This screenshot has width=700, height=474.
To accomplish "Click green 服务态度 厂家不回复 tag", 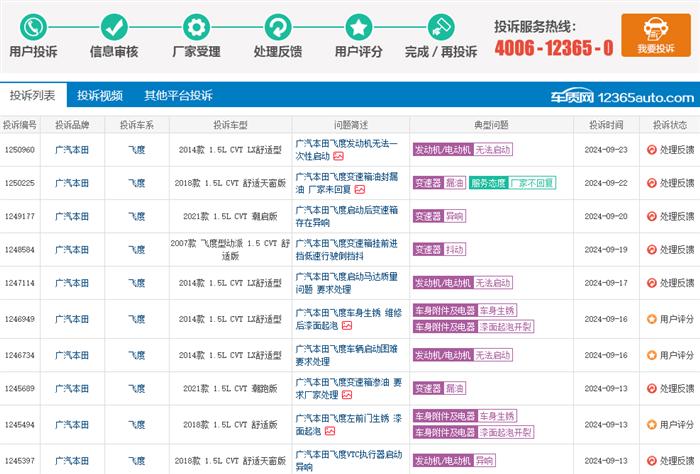I will (x=512, y=183).
